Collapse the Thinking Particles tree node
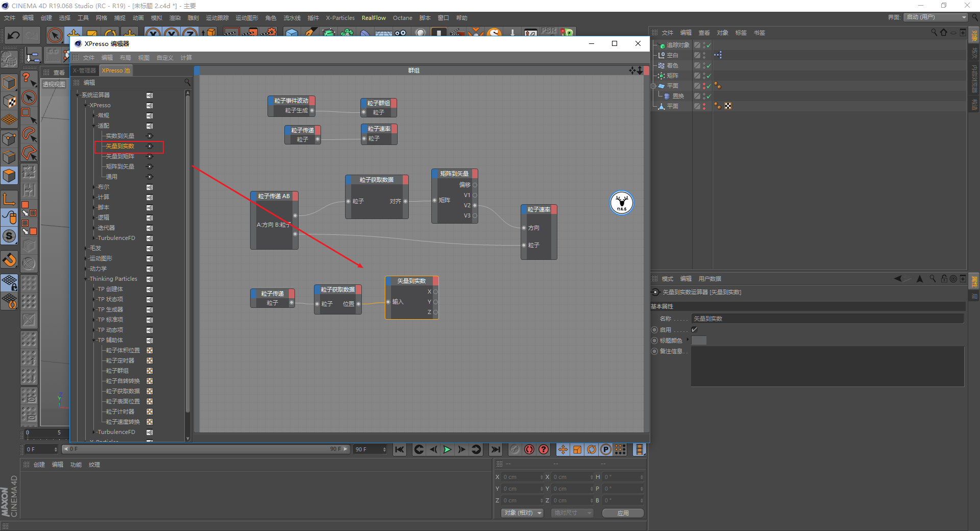This screenshot has height=531, width=980. [x=86, y=279]
